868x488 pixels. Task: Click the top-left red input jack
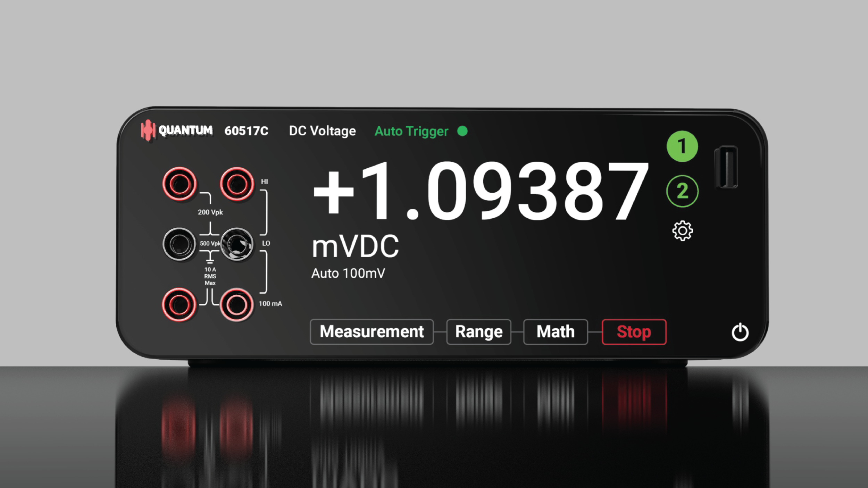(x=179, y=184)
